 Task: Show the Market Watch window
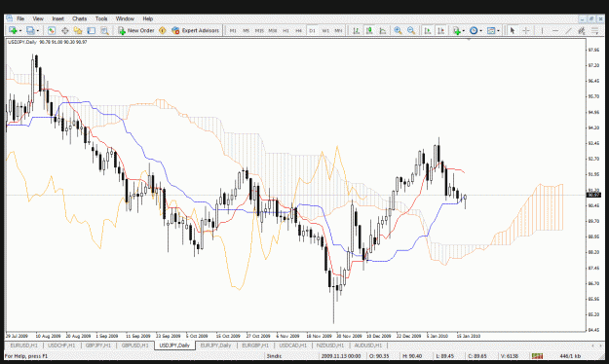click(52, 30)
